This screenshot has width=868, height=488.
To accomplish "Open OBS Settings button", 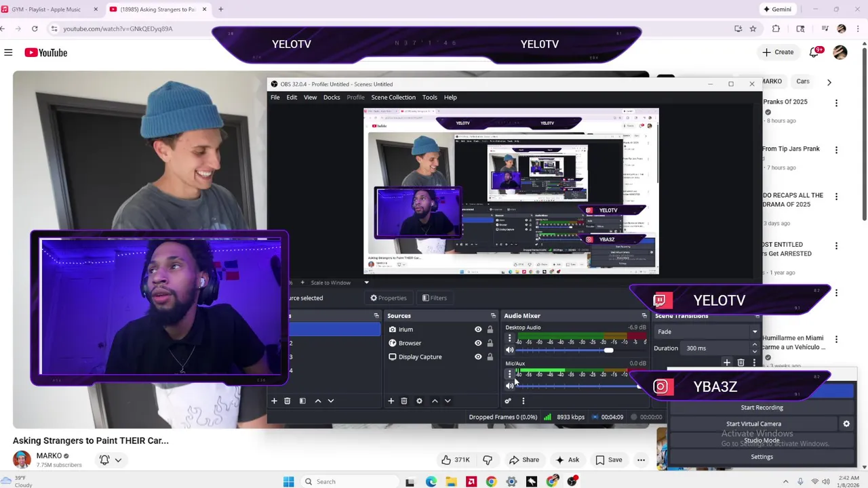I will 762,456.
